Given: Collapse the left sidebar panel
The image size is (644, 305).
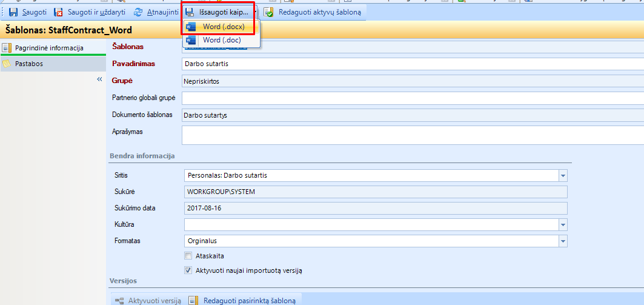Looking at the screenshot, I should pyautogui.click(x=100, y=79).
